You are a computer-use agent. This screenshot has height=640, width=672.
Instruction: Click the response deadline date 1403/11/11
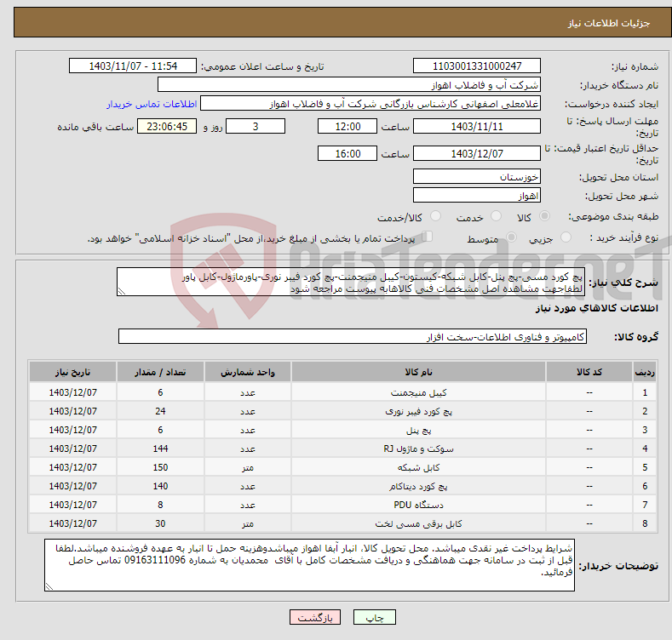(477, 126)
